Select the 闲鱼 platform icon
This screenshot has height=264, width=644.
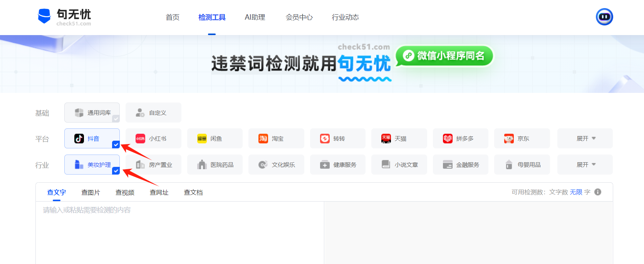click(x=202, y=138)
